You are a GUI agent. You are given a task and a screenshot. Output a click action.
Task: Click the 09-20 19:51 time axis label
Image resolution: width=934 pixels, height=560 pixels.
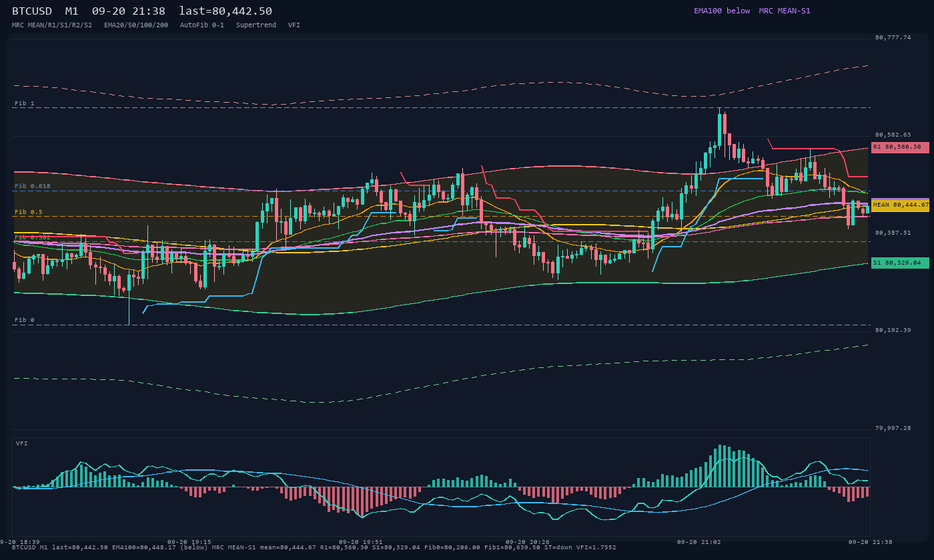pos(360,542)
